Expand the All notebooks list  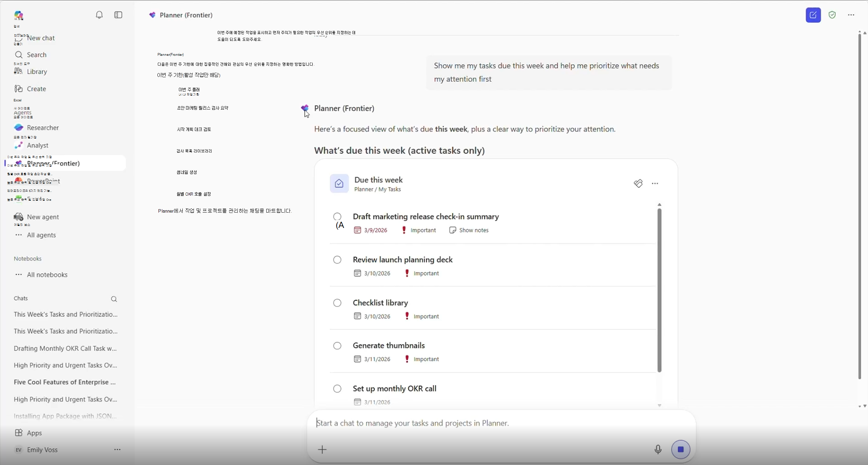tap(41, 275)
